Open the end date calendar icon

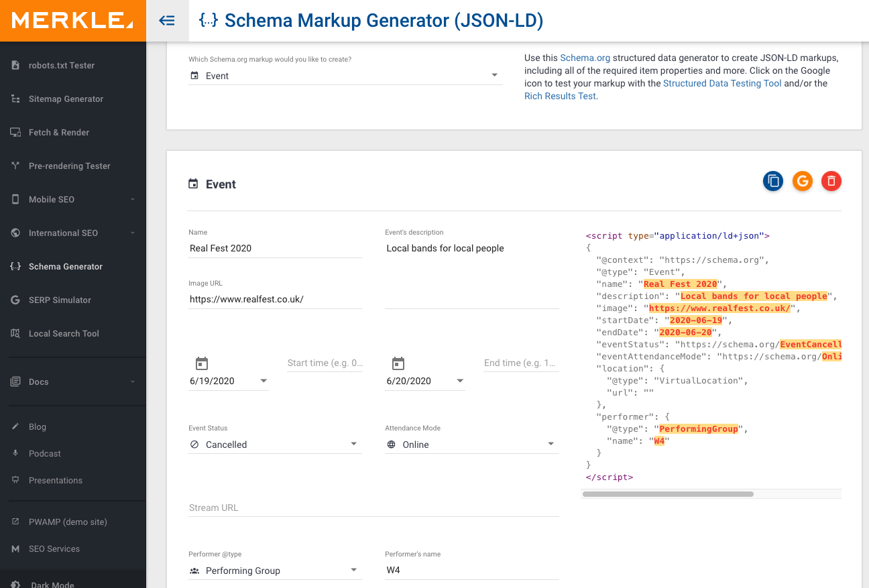point(398,363)
